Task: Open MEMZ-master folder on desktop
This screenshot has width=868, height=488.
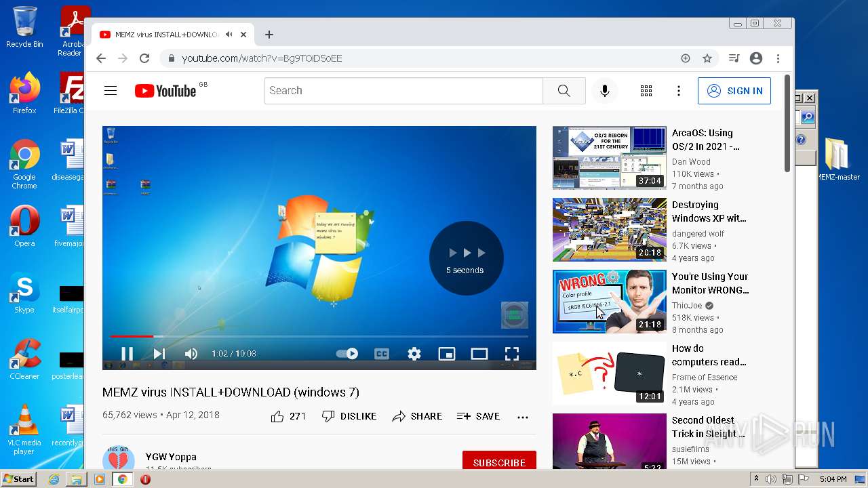Action: point(837,159)
